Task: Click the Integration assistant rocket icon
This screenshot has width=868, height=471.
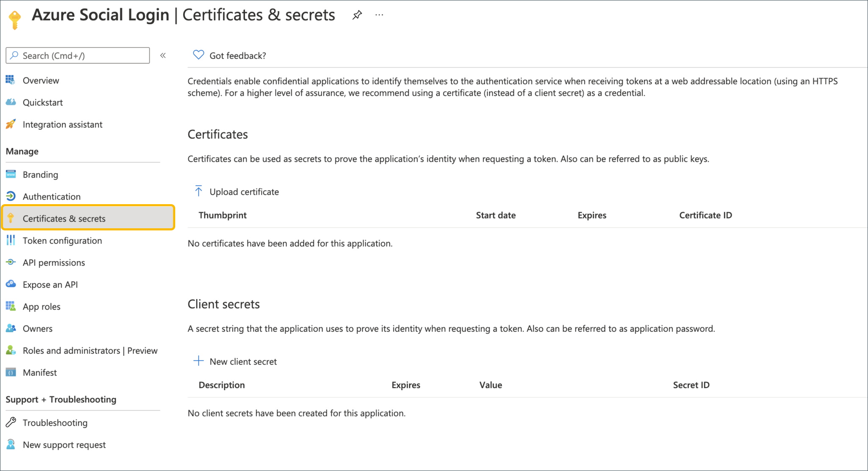Action: tap(11, 124)
